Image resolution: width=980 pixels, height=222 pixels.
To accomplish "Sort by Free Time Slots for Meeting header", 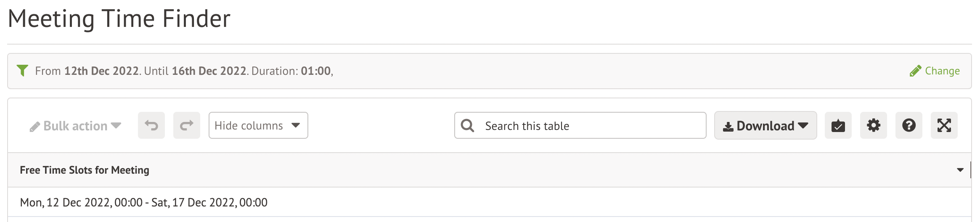I will coord(85,170).
